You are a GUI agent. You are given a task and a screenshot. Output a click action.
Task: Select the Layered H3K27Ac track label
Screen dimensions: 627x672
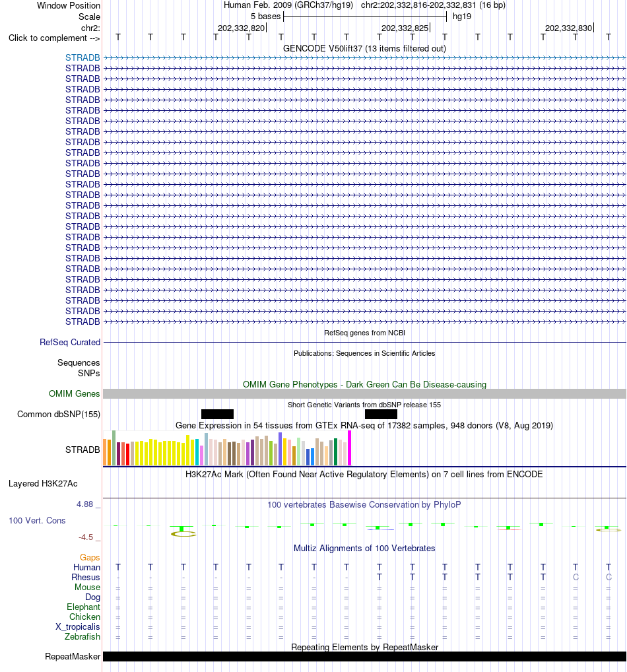pyautogui.click(x=43, y=483)
